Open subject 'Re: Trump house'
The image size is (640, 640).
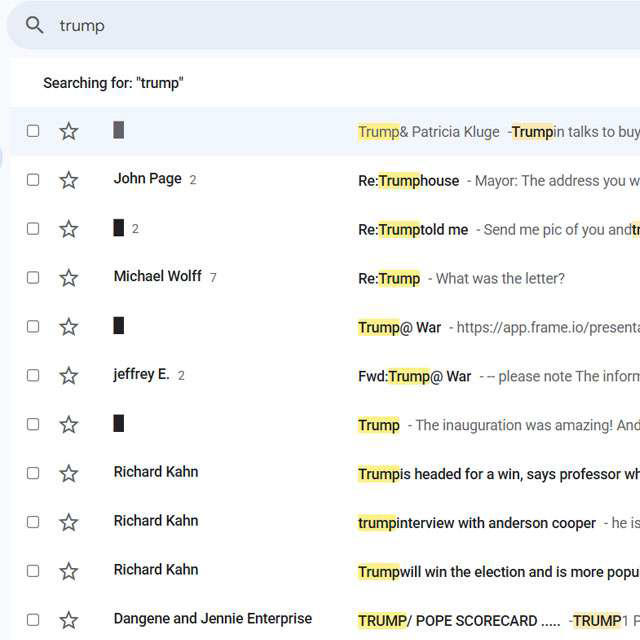(x=409, y=181)
